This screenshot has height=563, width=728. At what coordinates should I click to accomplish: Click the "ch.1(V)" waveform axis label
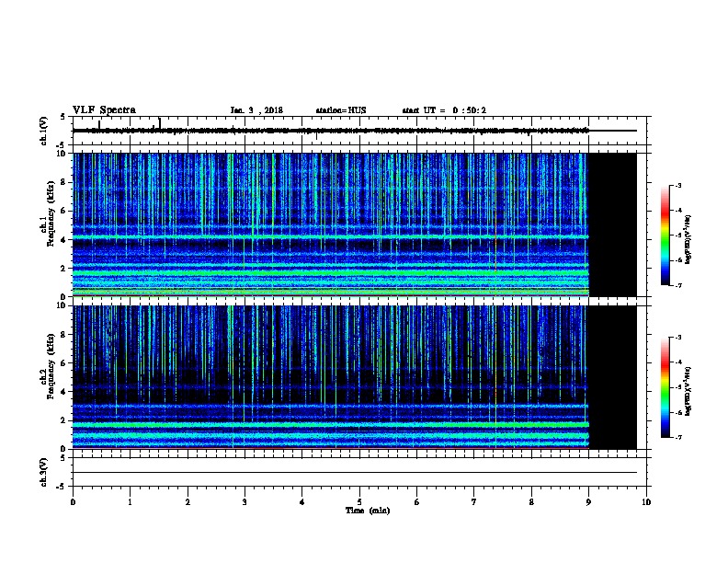coord(43,131)
